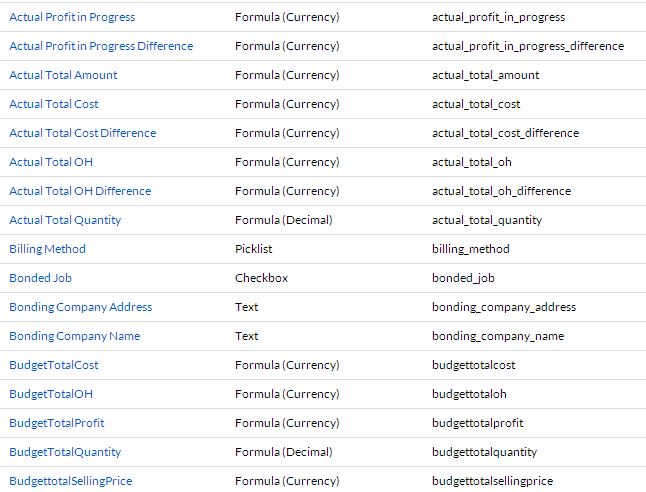Image resolution: width=646 pixels, height=492 pixels.
Task: Click the bonded_job API name text
Action: [463, 278]
